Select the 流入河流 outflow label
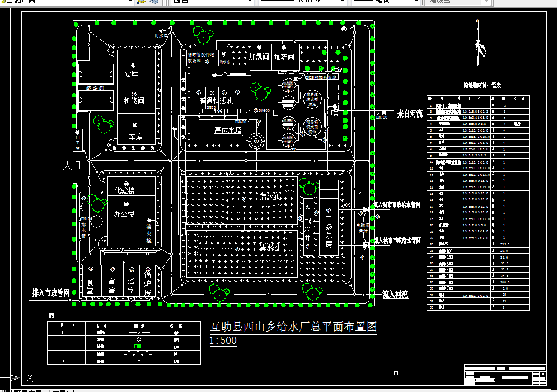Image resolution: width=557 pixels, height=392 pixels. pos(395,294)
